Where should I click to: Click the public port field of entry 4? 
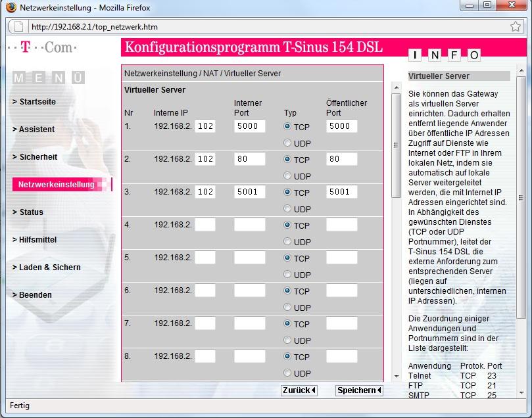[x=341, y=225]
